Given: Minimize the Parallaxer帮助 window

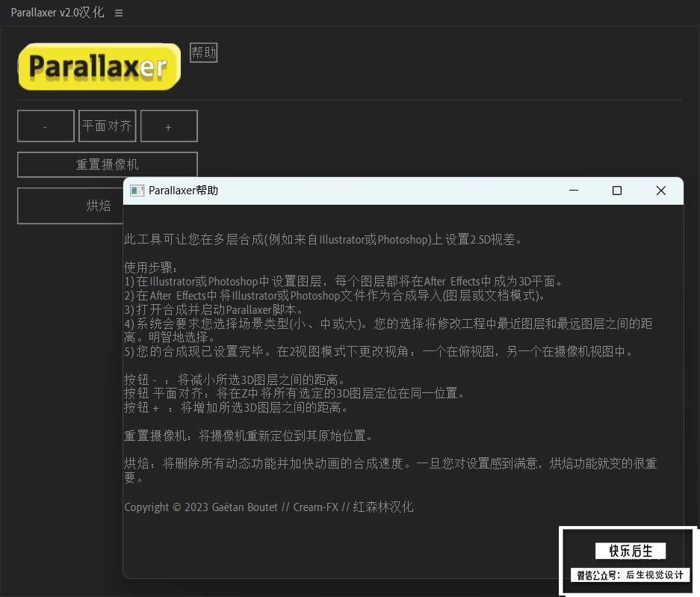Looking at the screenshot, I should 574,191.
